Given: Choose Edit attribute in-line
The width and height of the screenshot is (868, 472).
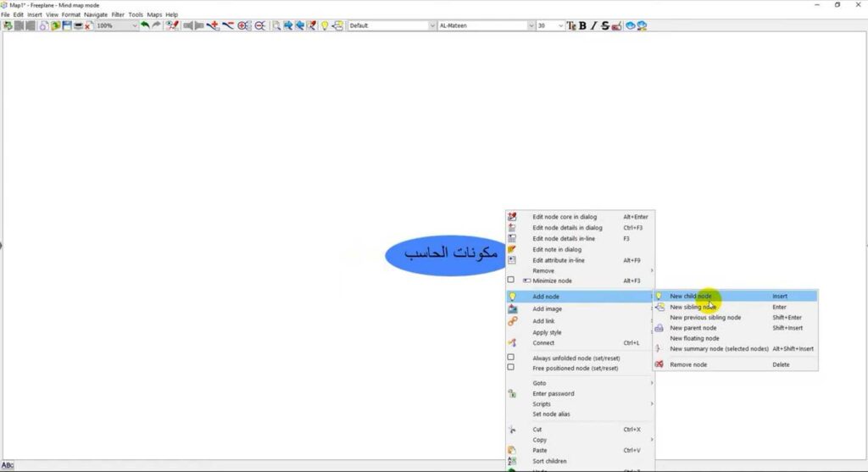Looking at the screenshot, I should coord(580,260).
